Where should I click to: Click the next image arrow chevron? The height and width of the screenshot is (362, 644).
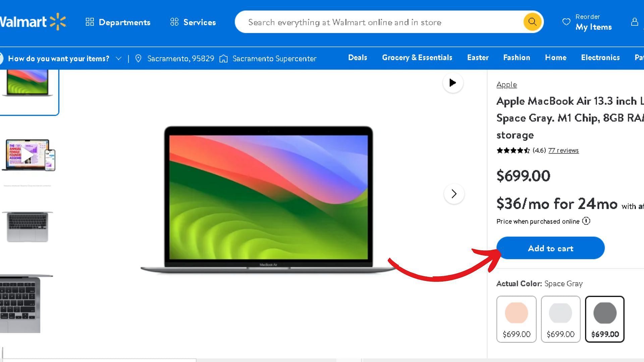[453, 193]
